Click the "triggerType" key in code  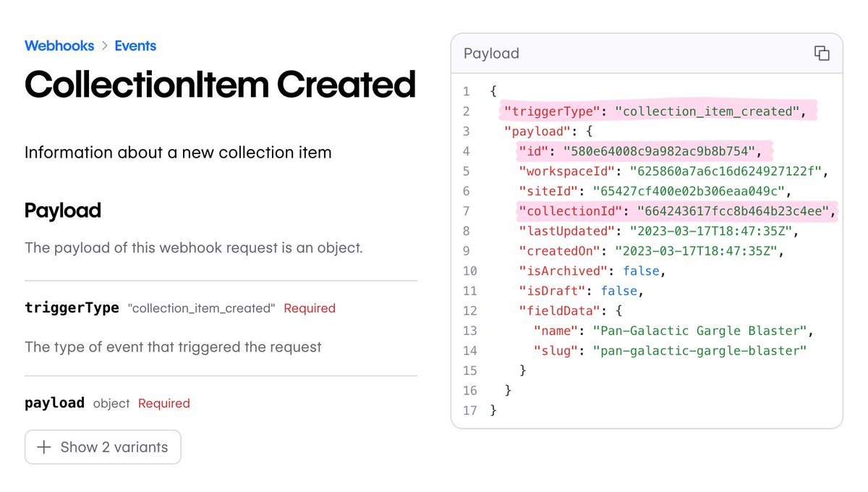pos(553,111)
